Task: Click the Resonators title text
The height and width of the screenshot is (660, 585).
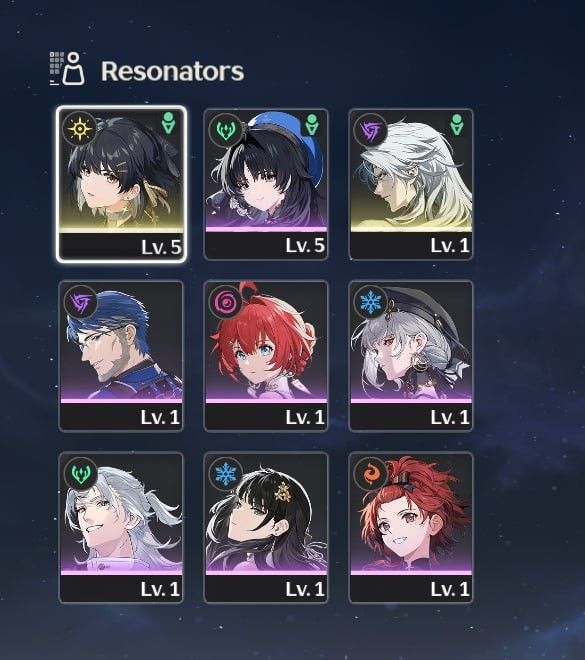Action: coord(173,71)
